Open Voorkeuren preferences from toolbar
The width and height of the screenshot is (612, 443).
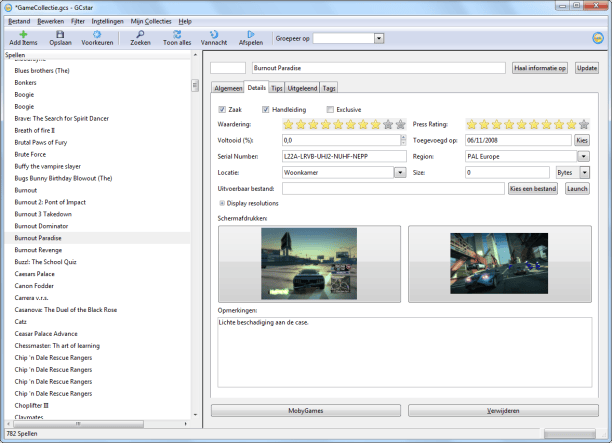[x=96, y=34]
